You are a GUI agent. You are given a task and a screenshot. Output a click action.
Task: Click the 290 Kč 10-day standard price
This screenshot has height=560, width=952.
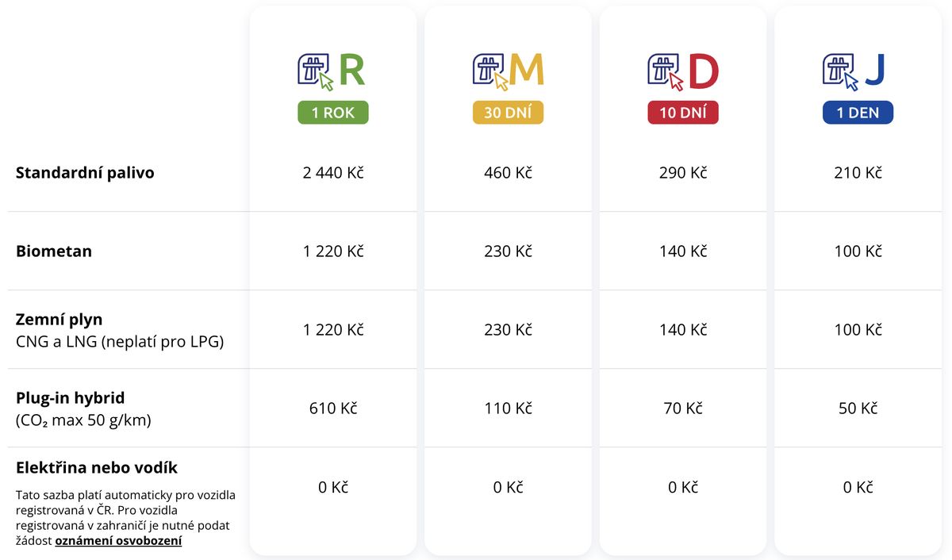[x=683, y=172]
